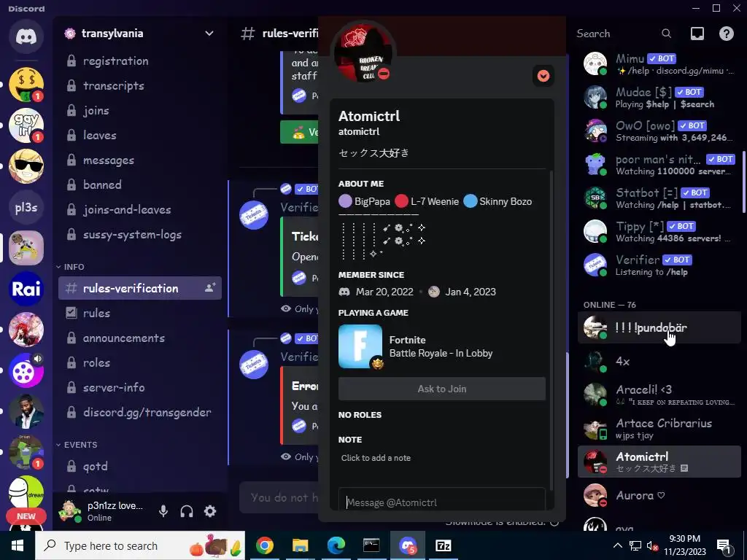This screenshot has width=747, height=560.
Task: Select Tippy bot in member list
Action: click(x=659, y=231)
